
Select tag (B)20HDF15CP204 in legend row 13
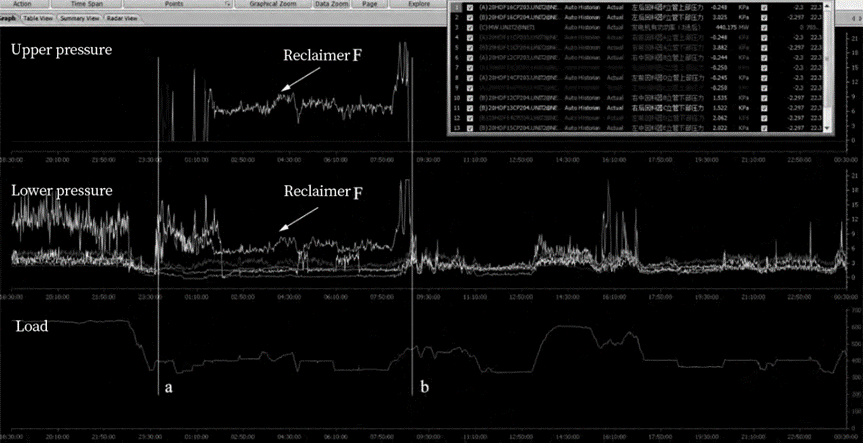[520, 128]
